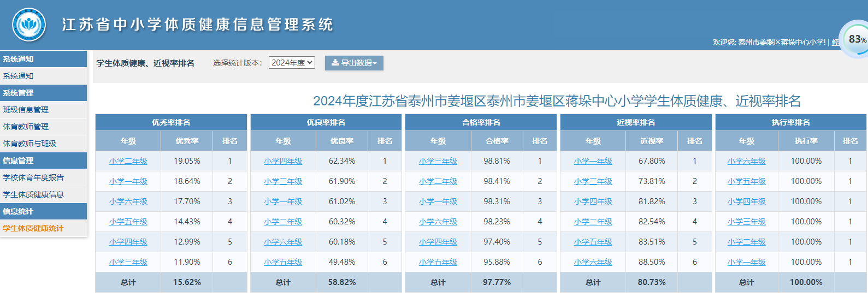Open 小学二年级 link in 执行率排名 table

747,242
